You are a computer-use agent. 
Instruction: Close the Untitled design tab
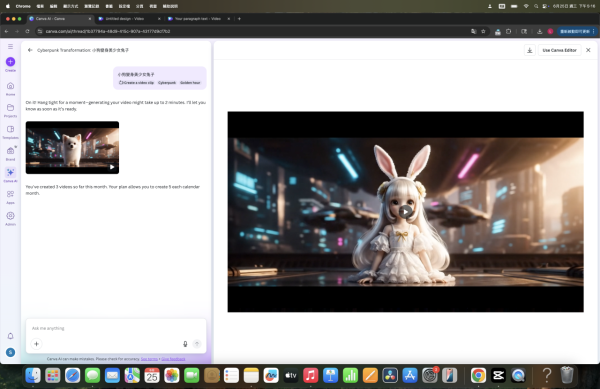pos(159,18)
